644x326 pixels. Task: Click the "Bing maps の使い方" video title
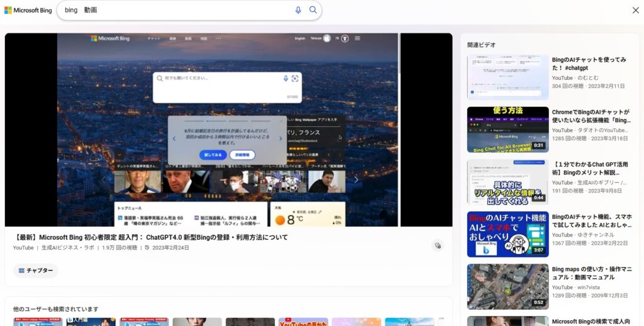coord(591,273)
